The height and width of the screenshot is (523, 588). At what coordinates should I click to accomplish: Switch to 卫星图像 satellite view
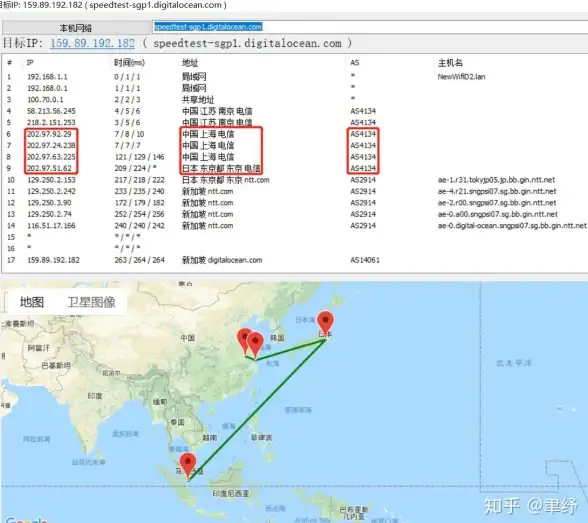click(91, 302)
